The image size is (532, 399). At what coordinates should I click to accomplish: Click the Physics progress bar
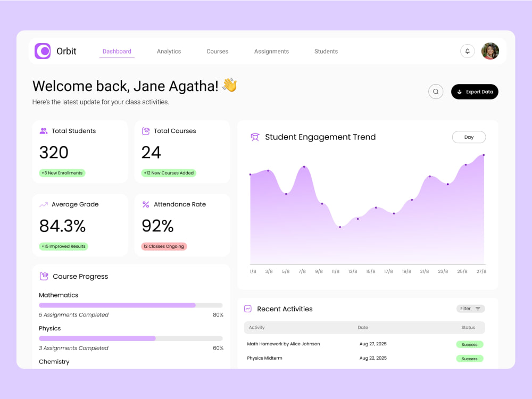(x=131, y=338)
